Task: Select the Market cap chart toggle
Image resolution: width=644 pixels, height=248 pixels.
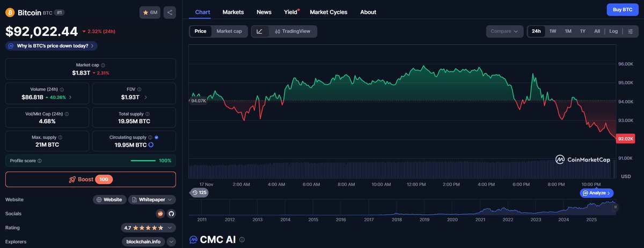Action: coord(229,31)
